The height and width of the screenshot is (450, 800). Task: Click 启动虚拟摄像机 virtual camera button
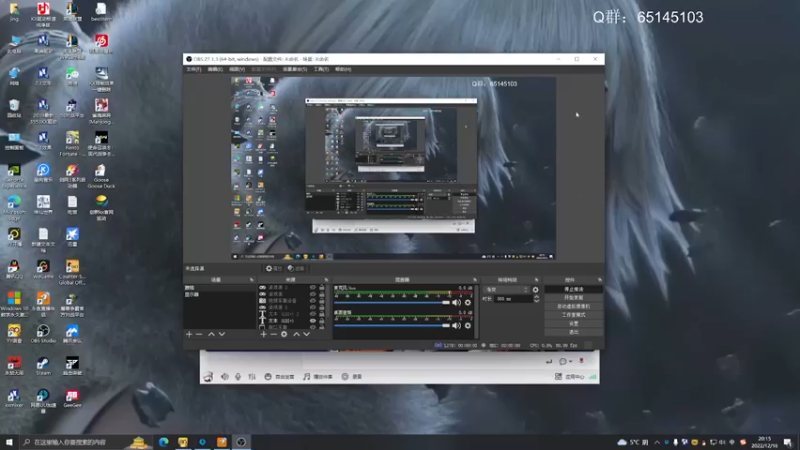(x=573, y=307)
